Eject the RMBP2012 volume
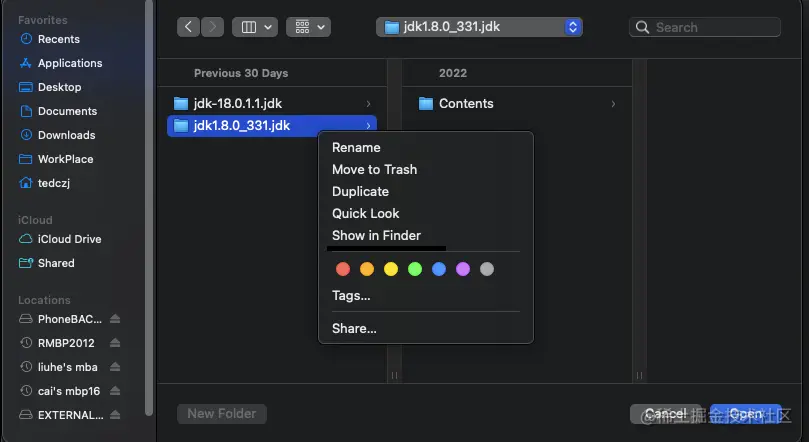809x442 pixels. point(115,342)
